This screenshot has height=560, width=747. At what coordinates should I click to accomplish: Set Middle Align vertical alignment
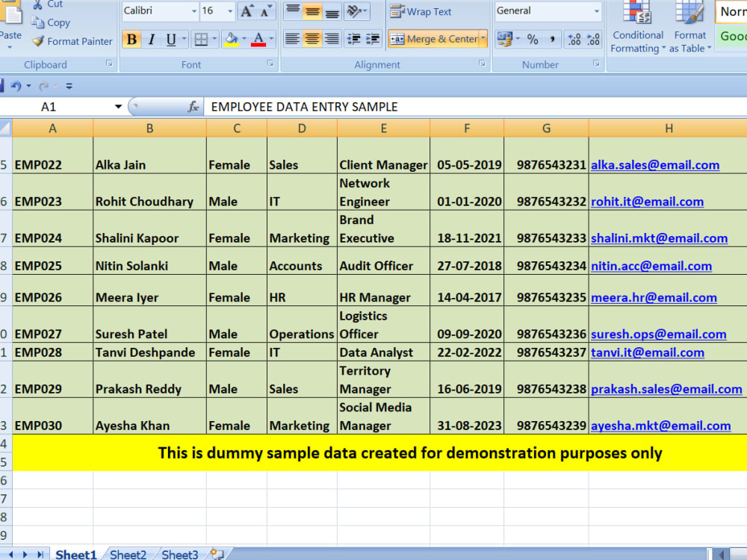point(312,11)
